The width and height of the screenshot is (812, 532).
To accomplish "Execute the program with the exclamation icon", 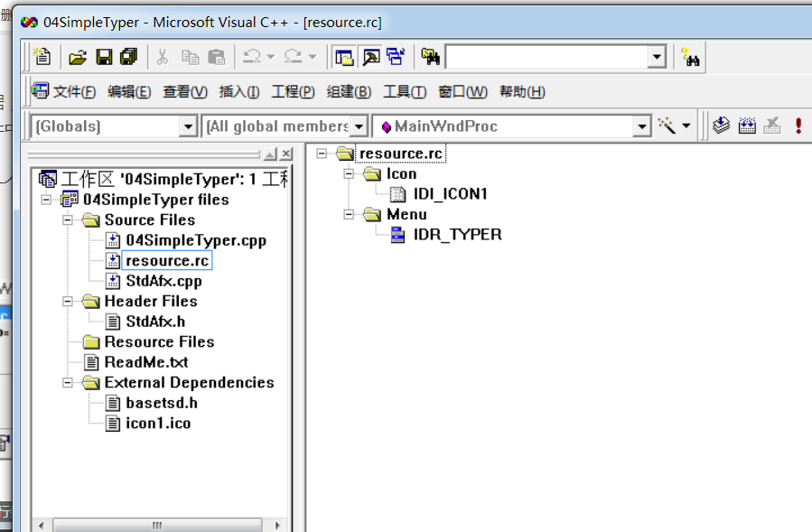I will [x=798, y=125].
